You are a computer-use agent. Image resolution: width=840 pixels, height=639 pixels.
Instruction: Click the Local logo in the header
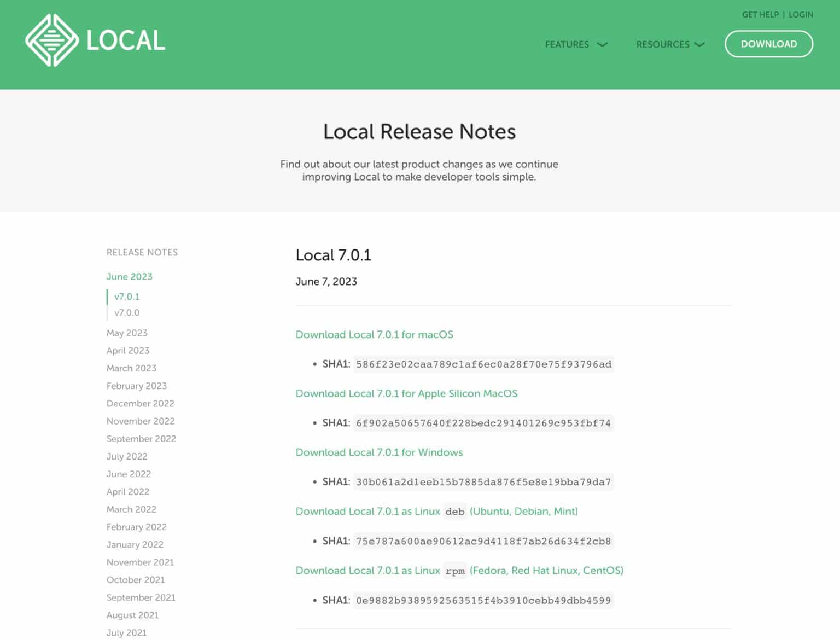(x=96, y=39)
